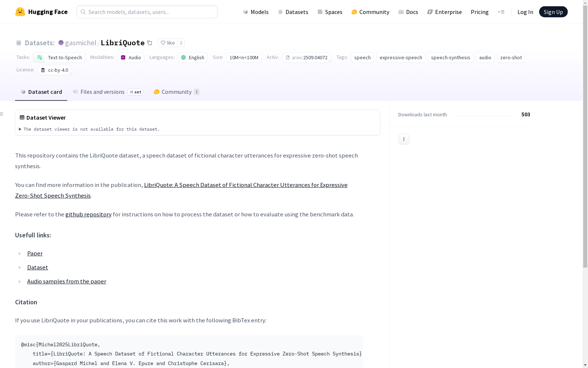Screen dimensions: 588x368
Task: Click the Log In link
Action: click(x=525, y=12)
